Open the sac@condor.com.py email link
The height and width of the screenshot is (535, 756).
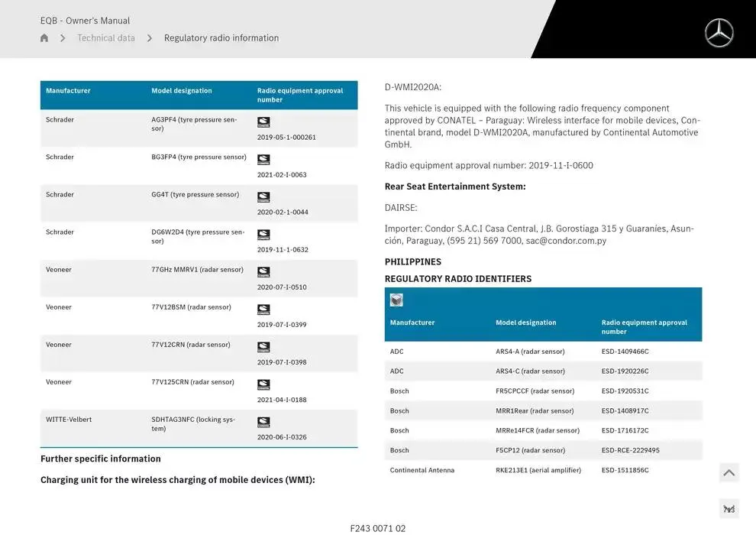(x=567, y=240)
